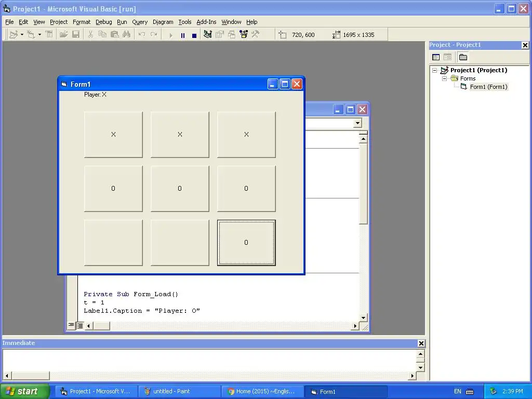
Task: Open the File menu
Action: tap(9, 22)
